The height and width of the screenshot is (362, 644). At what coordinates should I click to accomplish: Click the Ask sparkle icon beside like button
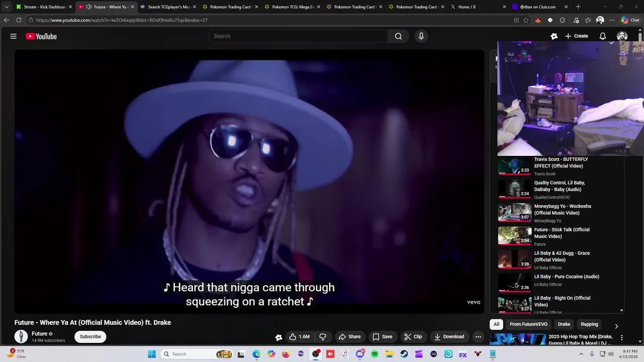pyautogui.click(x=278, y=337)
